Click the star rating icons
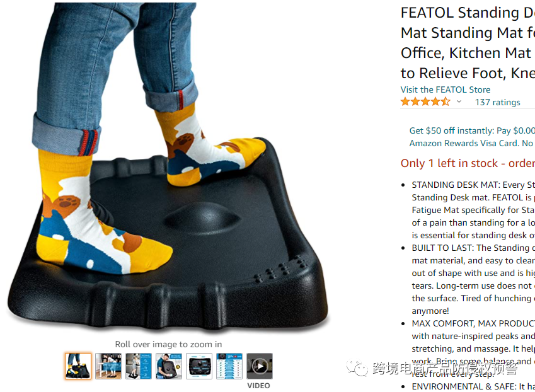Viewport: 535px width, 392px height. click(x=425, y=101)
